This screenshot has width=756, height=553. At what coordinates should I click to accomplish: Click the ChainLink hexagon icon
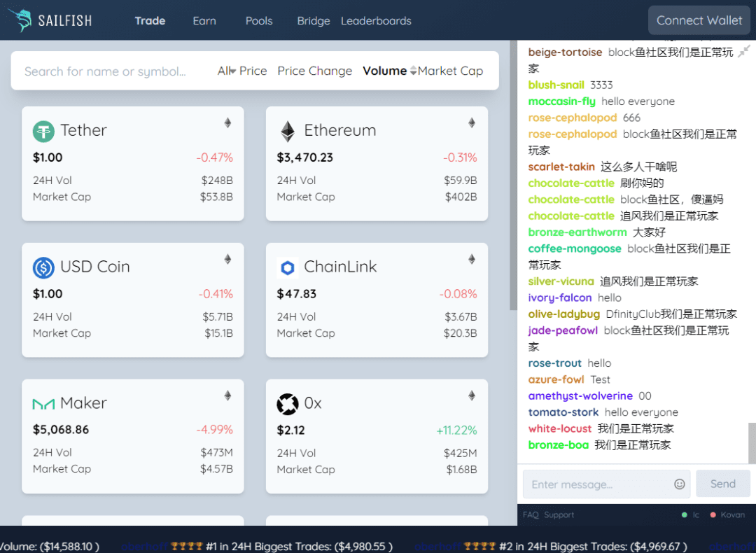pos(288,267)
